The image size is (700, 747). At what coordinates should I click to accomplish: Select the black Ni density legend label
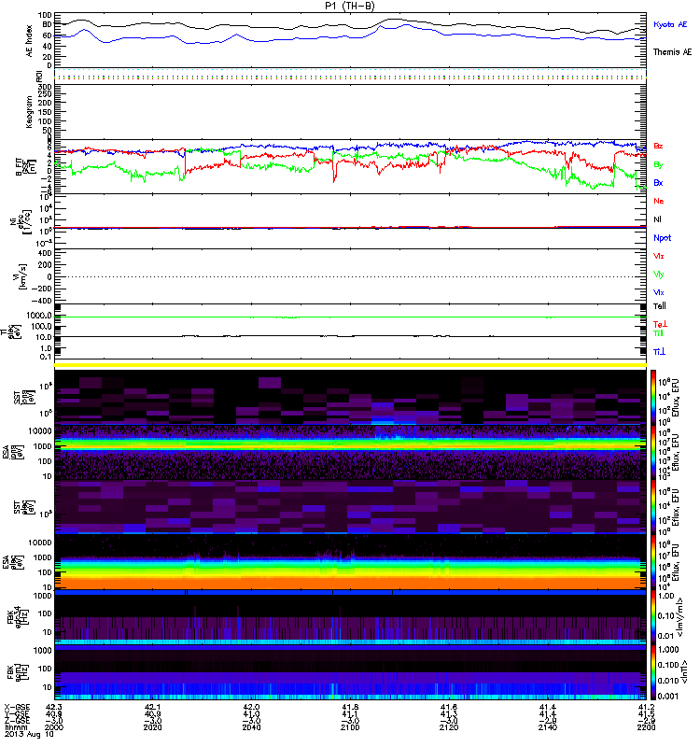coord(657,219)
